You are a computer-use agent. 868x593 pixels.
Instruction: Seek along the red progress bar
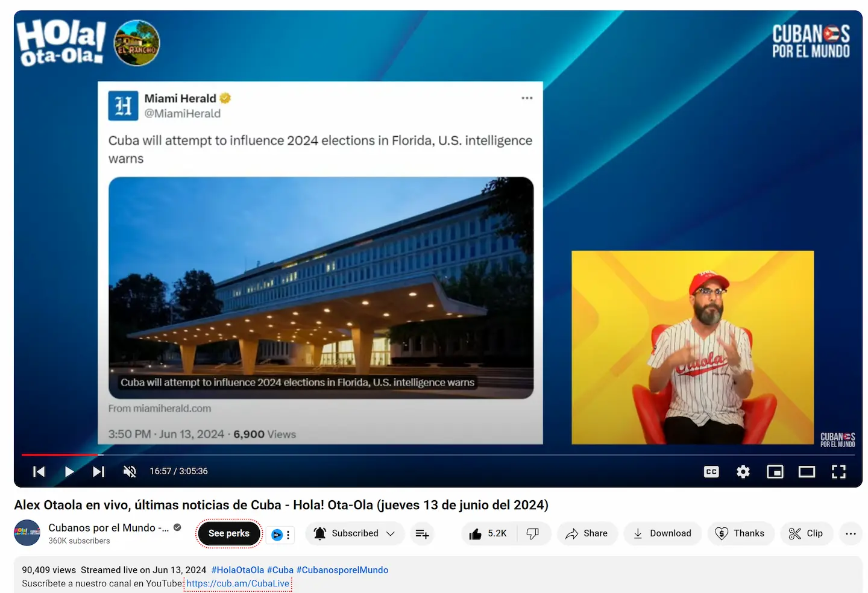[x=438, y=454]
